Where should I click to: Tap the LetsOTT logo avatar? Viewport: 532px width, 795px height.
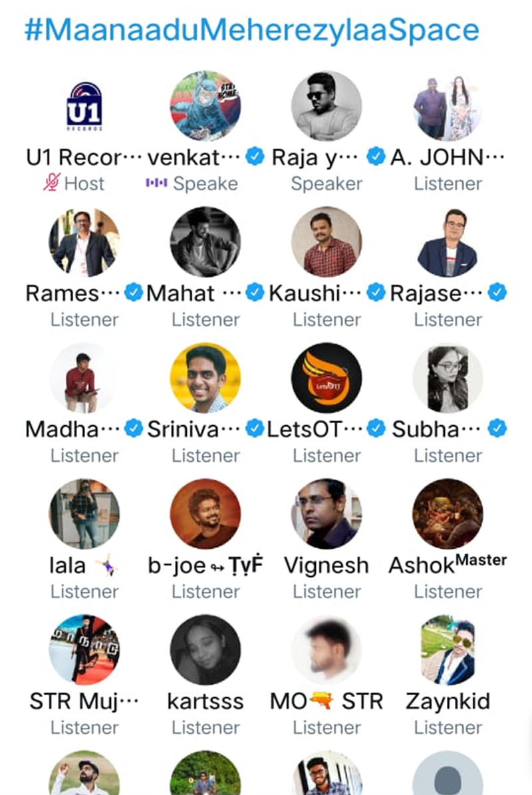click(x=327, y=378)
